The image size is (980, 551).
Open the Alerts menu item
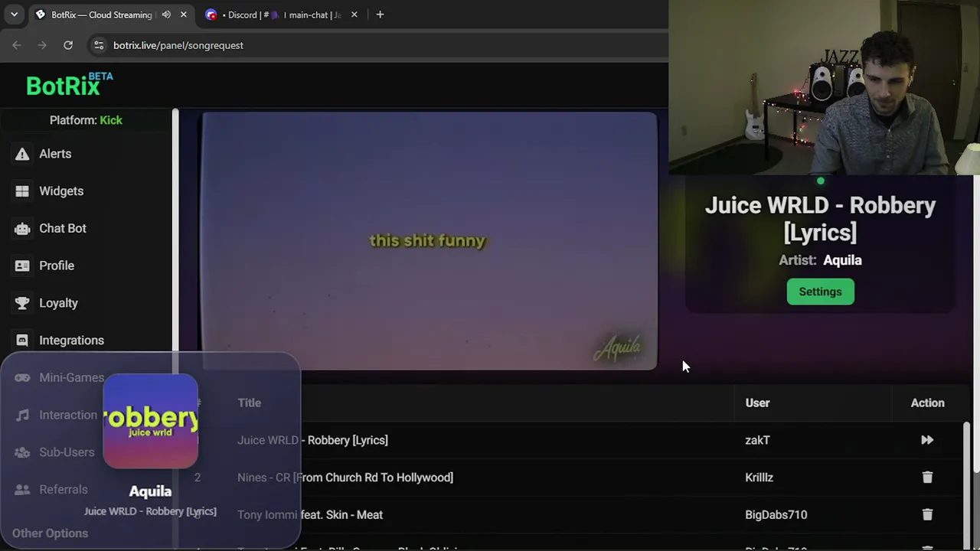55,154
